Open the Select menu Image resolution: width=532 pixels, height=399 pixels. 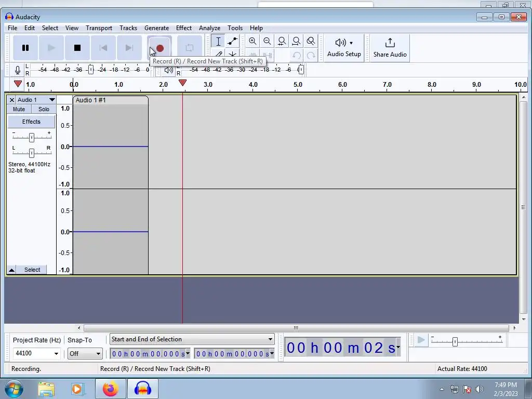[x=50, y=28]
